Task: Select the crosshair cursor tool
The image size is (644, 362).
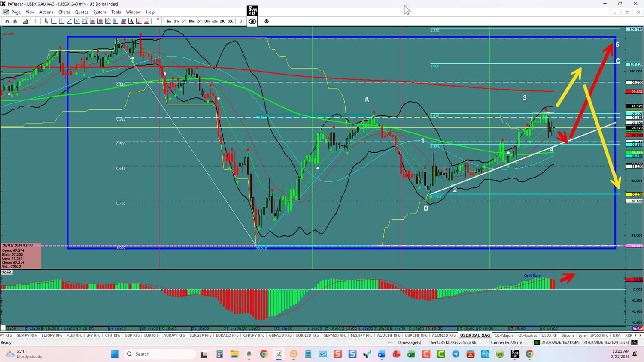Action: [x=36, y=21]
